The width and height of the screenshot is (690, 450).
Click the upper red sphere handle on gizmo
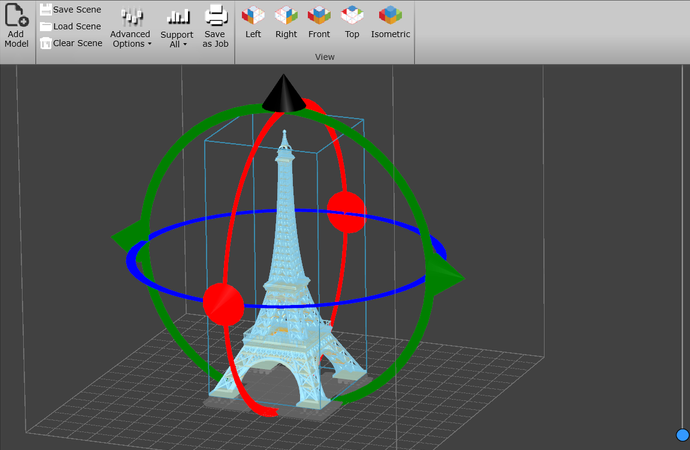347,213
